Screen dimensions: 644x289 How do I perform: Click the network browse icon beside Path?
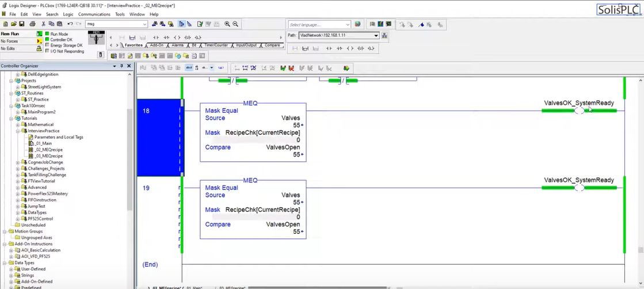pos(384,36)
